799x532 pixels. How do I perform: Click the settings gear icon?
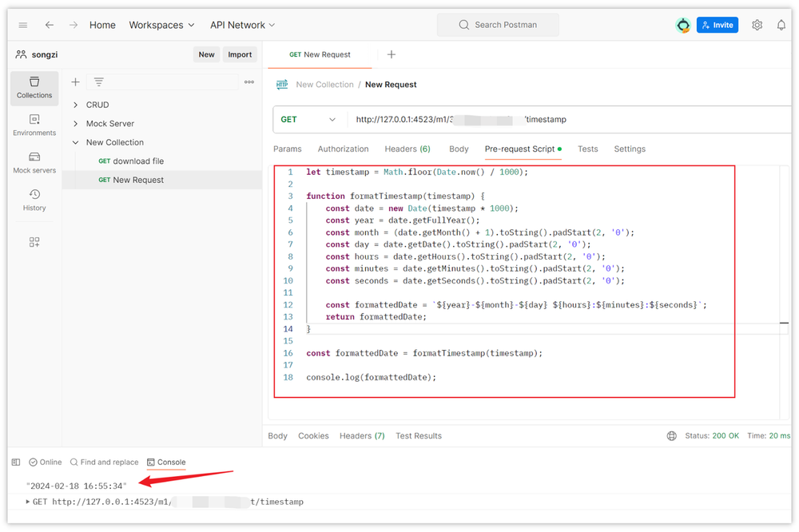(757, 26)
